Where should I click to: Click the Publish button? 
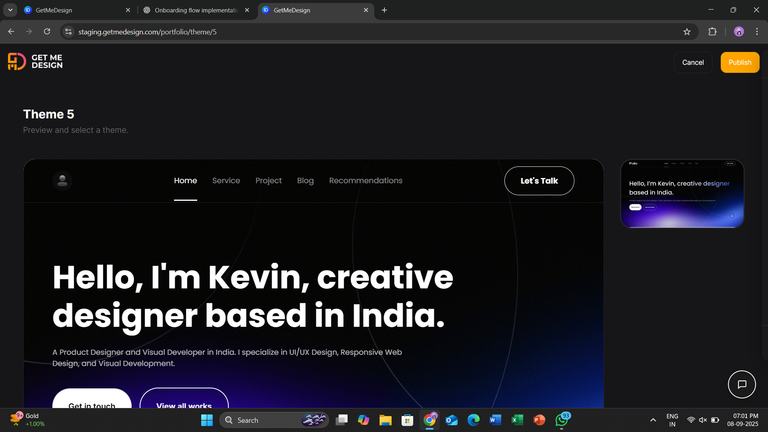pyautogui.click(x=740, y=62)
